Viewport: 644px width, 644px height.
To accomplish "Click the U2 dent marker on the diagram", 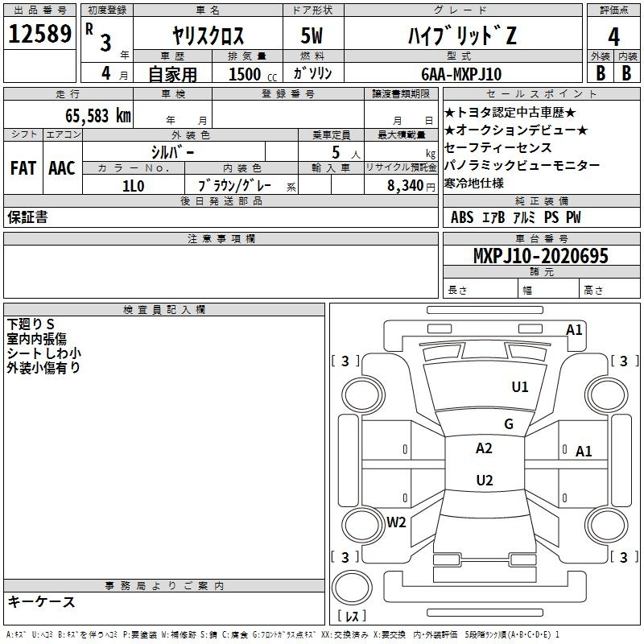I will [x=484, y=481].
